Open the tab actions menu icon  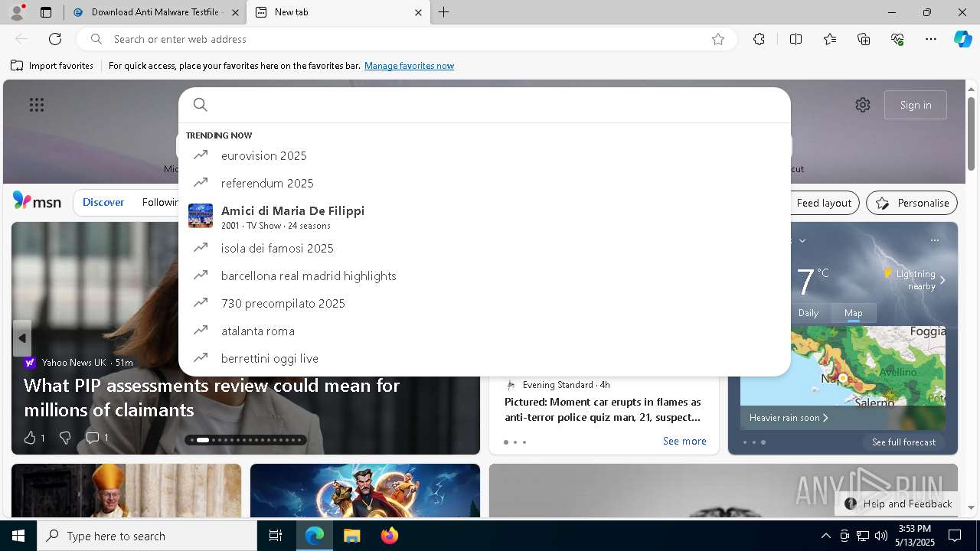46,12
